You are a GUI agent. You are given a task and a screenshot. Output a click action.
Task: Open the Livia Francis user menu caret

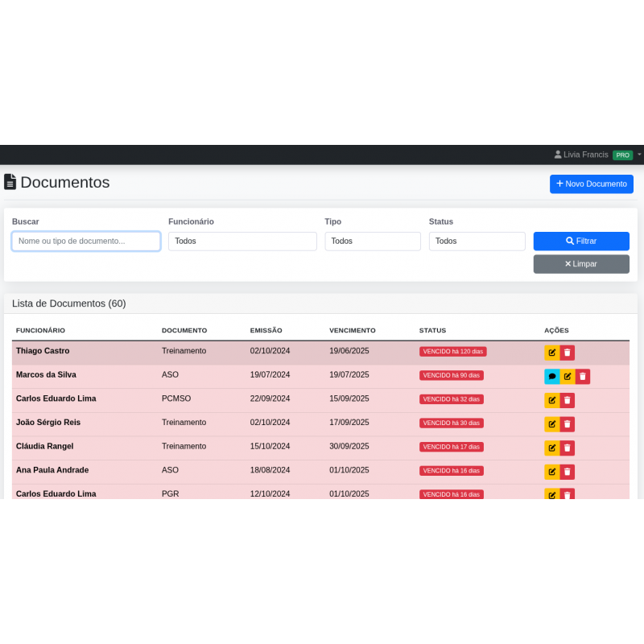pos(639,155)
